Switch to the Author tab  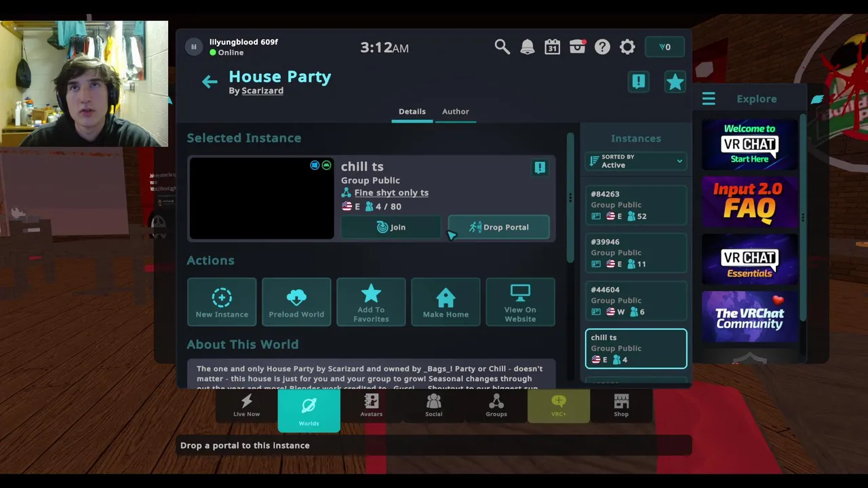[x=456, y=112]
